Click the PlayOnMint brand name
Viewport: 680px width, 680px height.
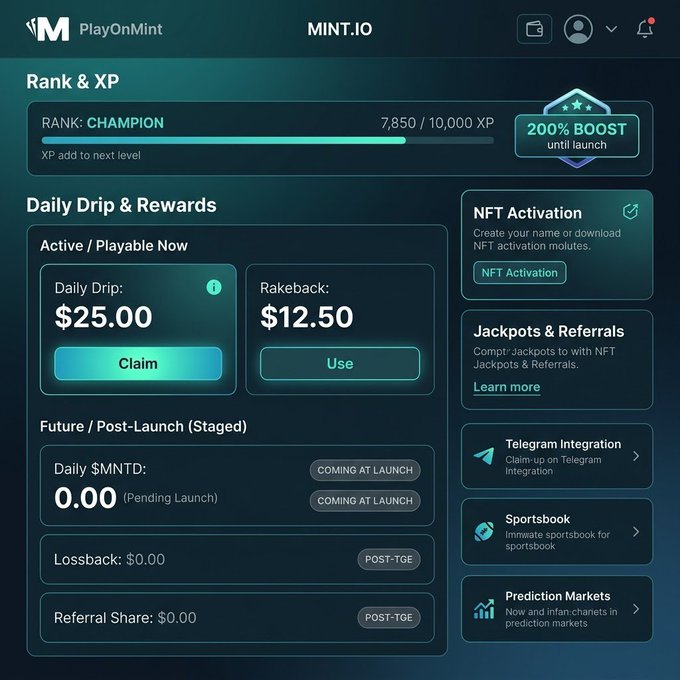(121, 29)
